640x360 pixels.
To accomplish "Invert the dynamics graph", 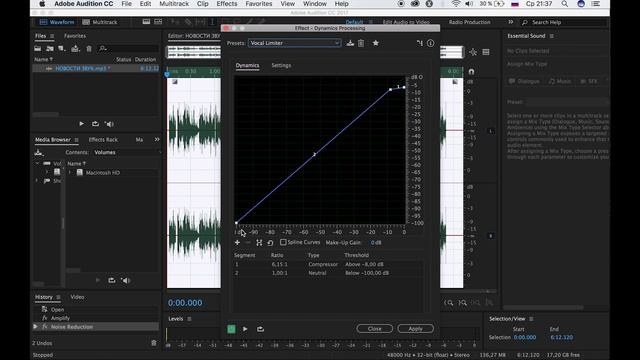I will click(259, 242).
